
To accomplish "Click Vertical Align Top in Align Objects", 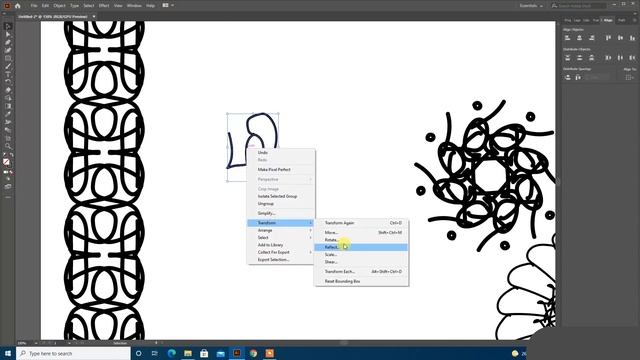I will [x=608, y=38].
